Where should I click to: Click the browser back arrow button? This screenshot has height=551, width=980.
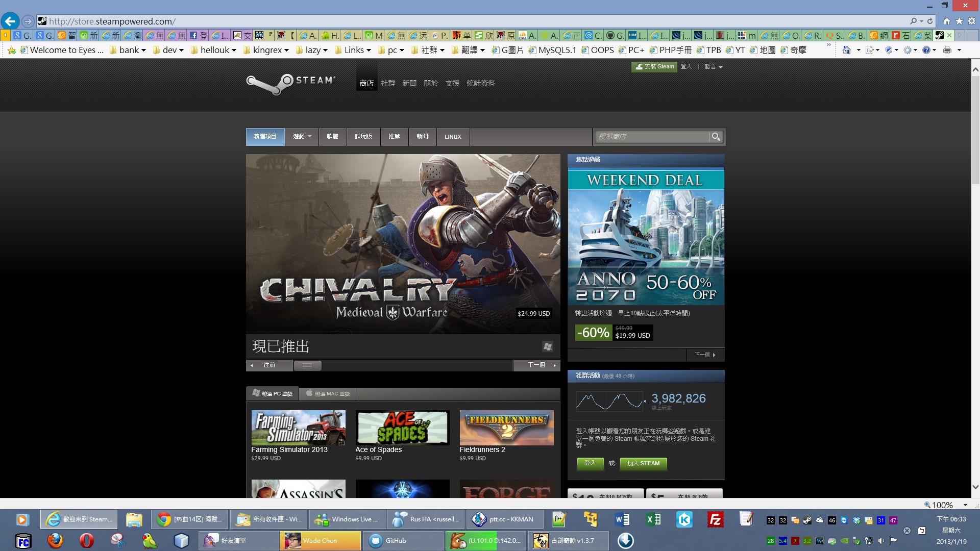tap(10, 21)
